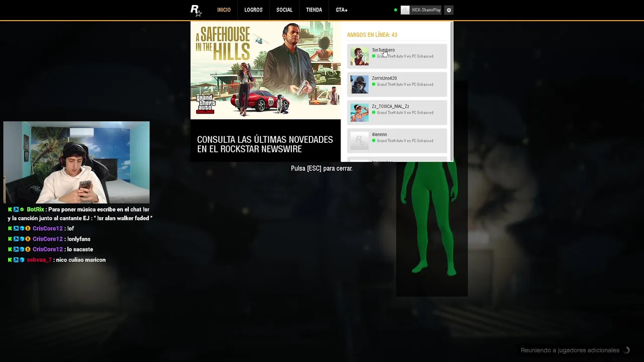Screen dimensions: 644x362
Task: Click the green online status dot in header
Action: [395, 10]
